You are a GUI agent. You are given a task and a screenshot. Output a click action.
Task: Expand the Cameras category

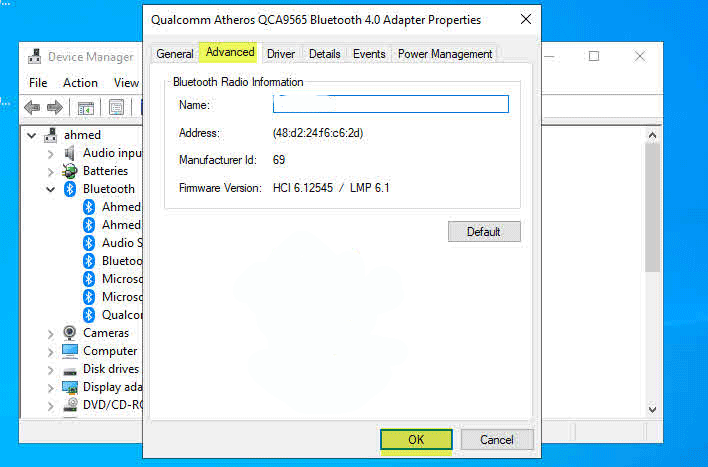click(x=51, y=333)
